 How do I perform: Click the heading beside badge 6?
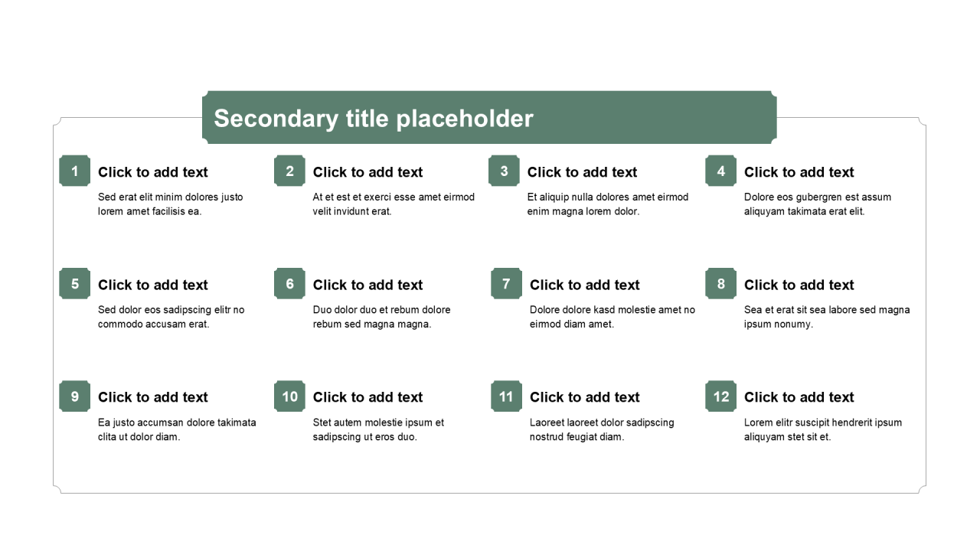pyautogui.click(x=367, y=285)
